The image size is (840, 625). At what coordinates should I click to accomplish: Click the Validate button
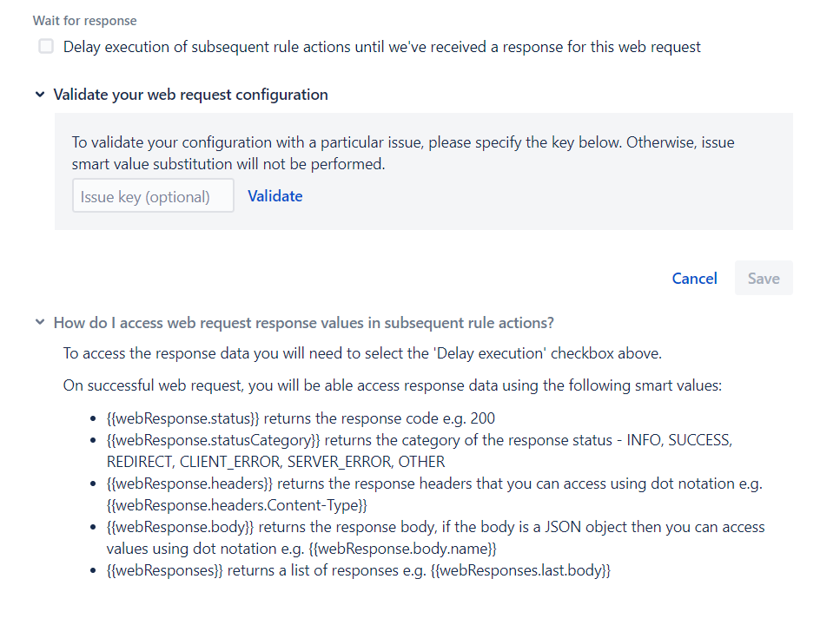tap(274, 195)
